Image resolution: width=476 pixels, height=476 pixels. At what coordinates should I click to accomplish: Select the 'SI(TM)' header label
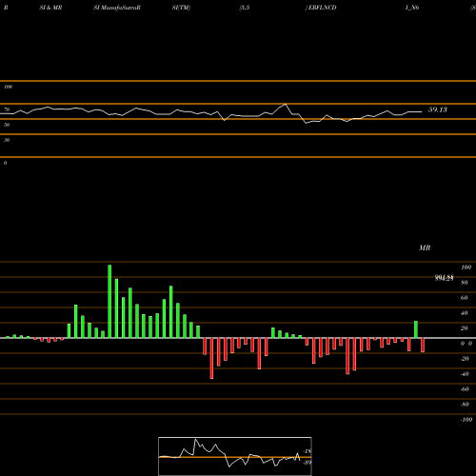pos(181,8)
